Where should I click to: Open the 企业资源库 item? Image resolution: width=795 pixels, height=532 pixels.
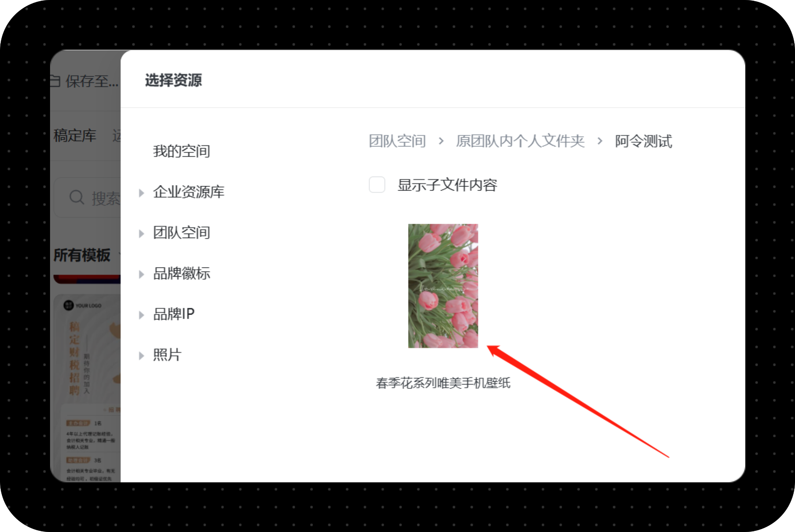click(x=188, y=192)
